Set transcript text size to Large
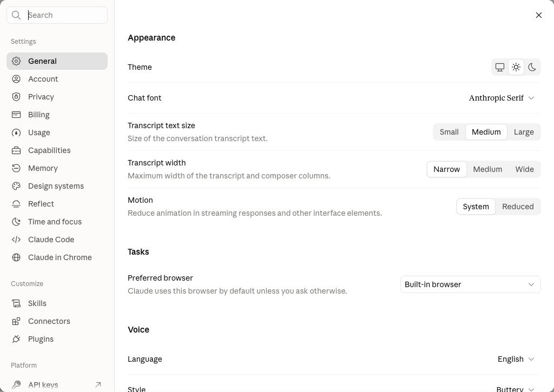Viewport: 554px width, 392px height. (x=524, y=132)
